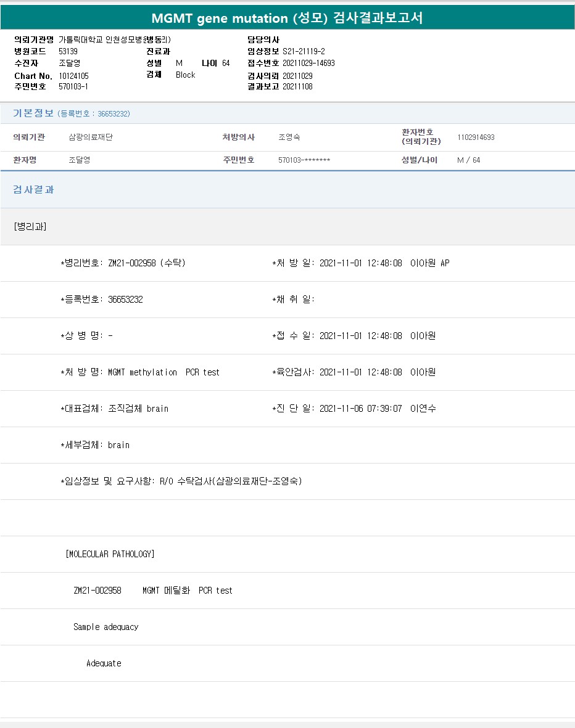This screenshot has height=728, width=575.
Task: Select '*세부검체: brain' row
Action: click(95, 445)
